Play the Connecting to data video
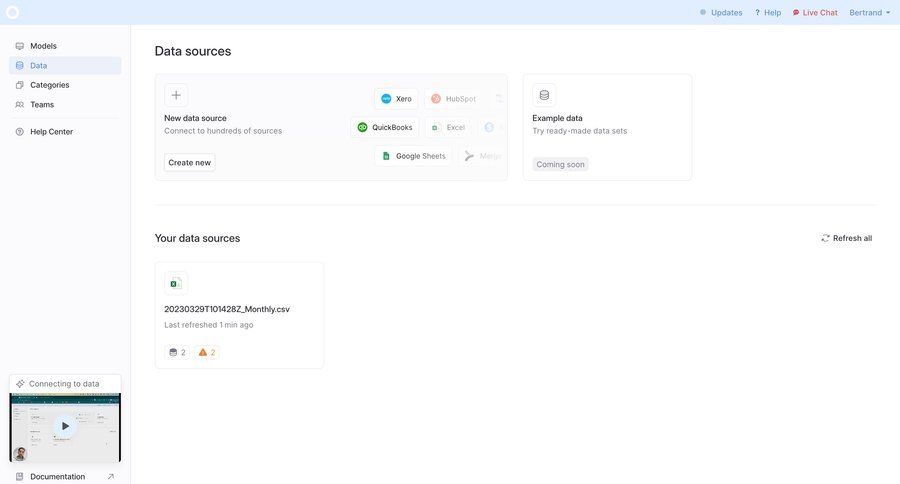The image size is (900, 484). coord(65,426)
